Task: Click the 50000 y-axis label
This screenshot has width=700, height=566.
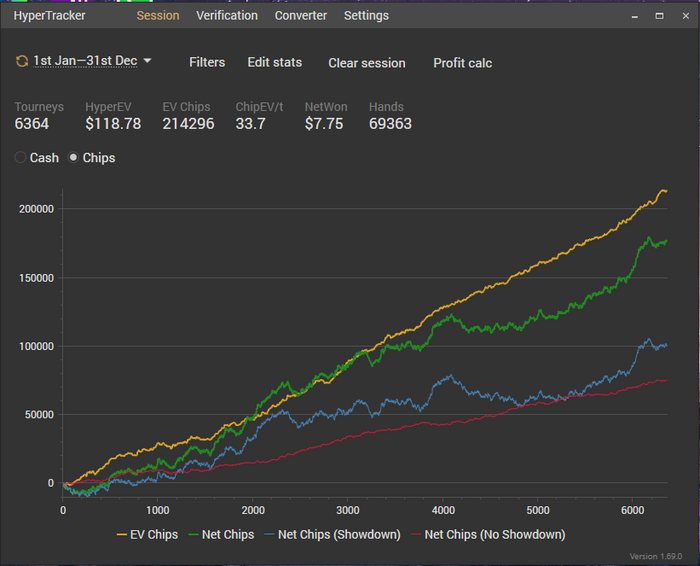Action: pos(39,415)
